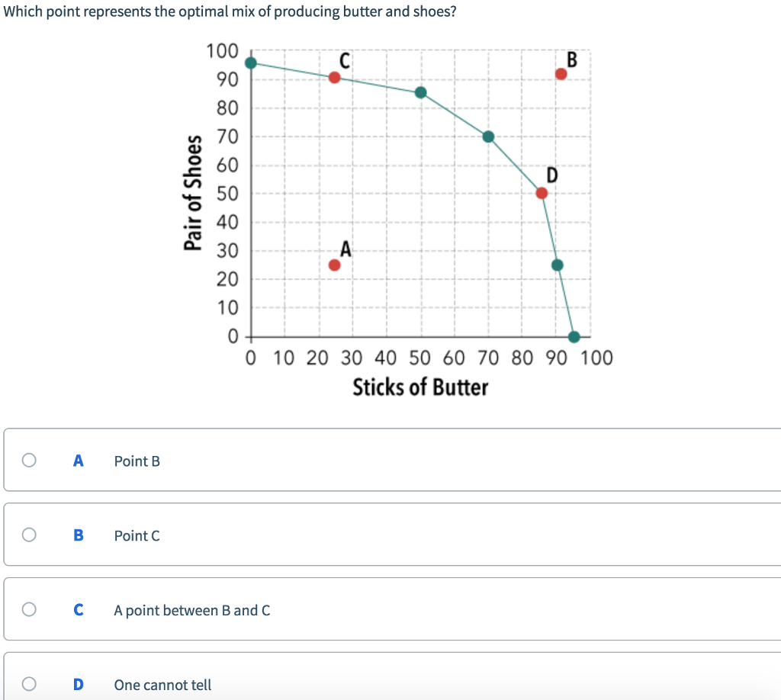Click the 100 mark on the y-axis
Screen dimensions: 781x700
(x=223, y=52)
